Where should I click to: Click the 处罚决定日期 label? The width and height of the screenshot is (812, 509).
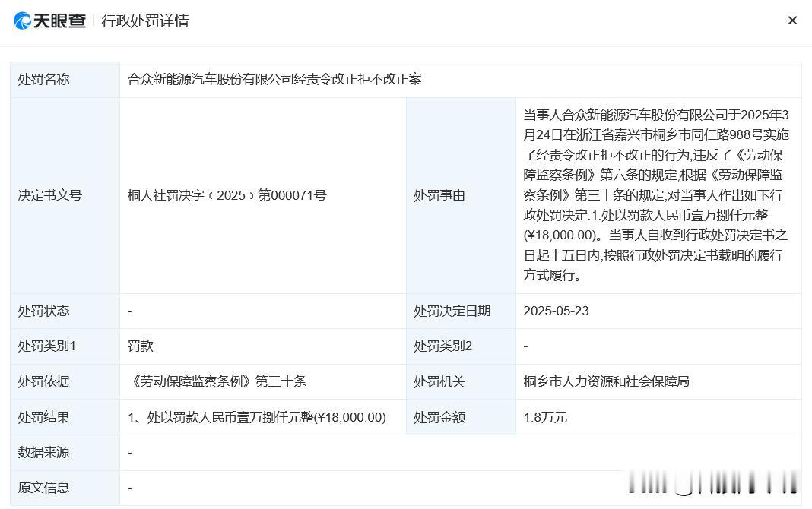452,311
